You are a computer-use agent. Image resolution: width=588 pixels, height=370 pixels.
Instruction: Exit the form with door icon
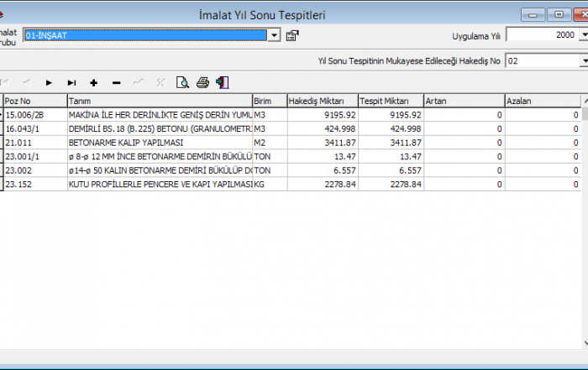pyautogui.click(x=222, y=82)
